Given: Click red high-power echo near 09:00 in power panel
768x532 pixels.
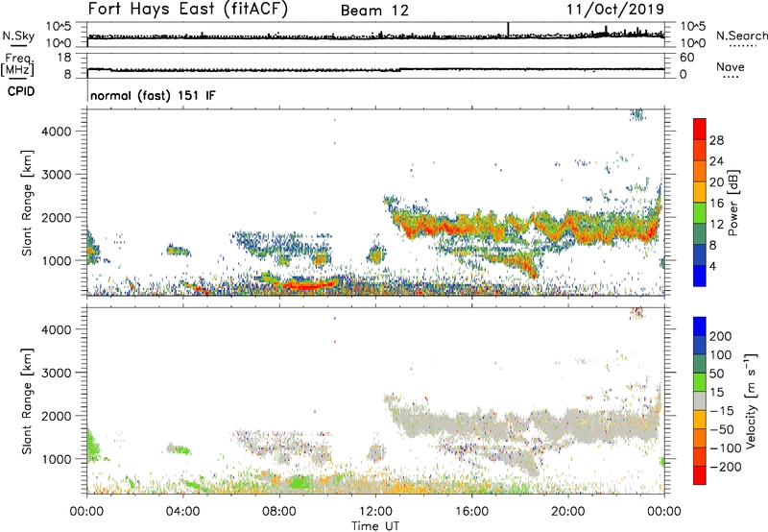Looking at the screenshot, I should pyautogui.click(x=306, y=284).
